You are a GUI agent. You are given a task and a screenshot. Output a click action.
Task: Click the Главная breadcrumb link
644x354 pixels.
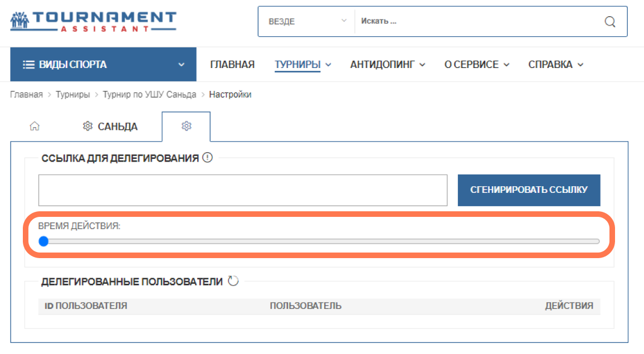click(26, 95)
